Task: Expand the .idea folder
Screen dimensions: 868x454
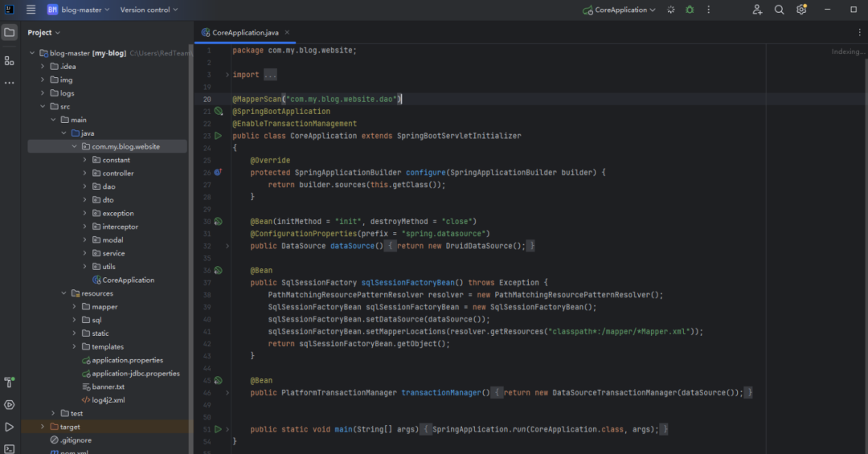Action: [x=43, y=67]
